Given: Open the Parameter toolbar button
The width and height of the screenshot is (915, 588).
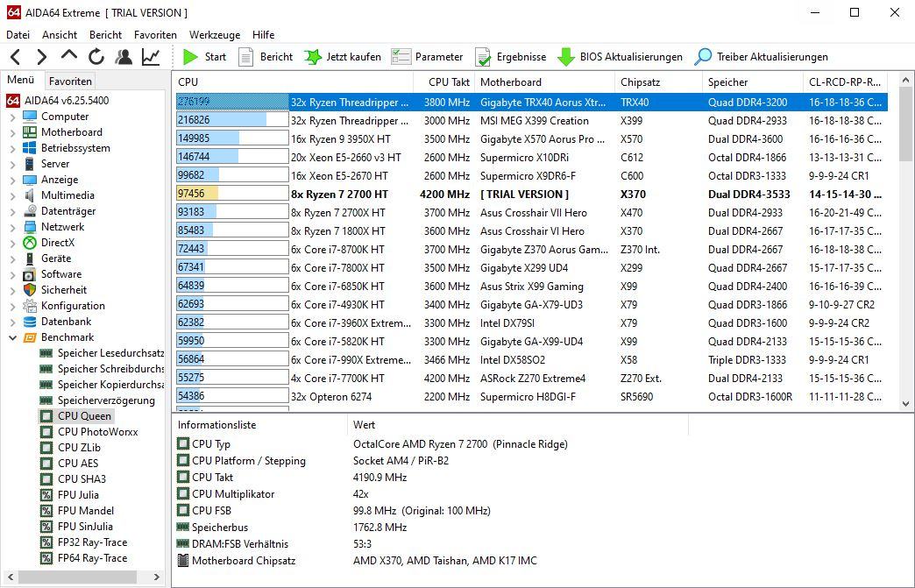Looking at the screenshot, I should tap(427, 57).
